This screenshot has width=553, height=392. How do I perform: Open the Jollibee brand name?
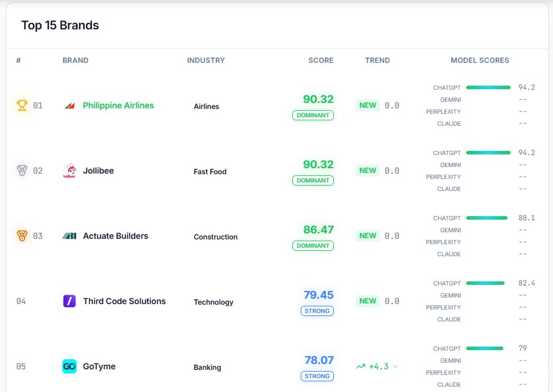(x=98, y=171)
